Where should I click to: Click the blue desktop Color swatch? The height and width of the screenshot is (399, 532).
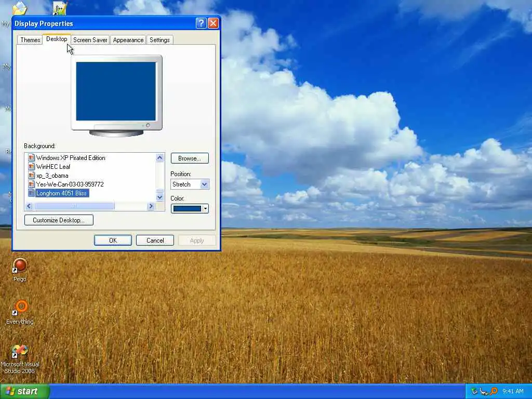pyautogui.click(x=187, y=209)
